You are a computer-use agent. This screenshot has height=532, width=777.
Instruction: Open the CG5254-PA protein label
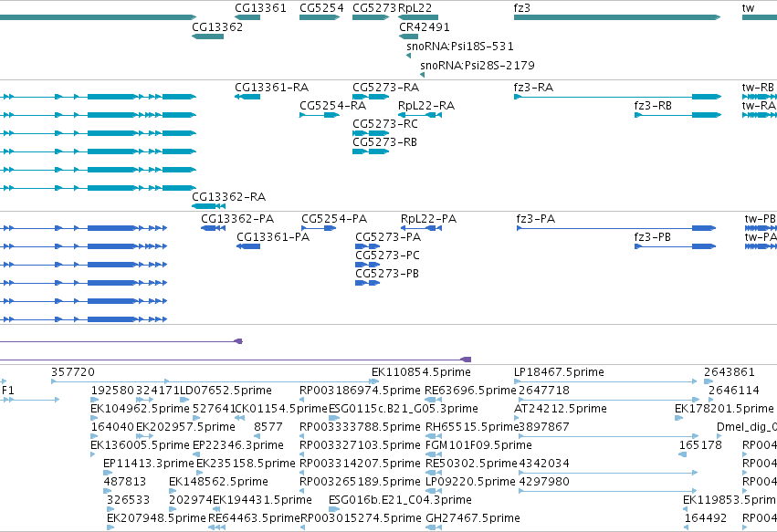pos(334,219)
